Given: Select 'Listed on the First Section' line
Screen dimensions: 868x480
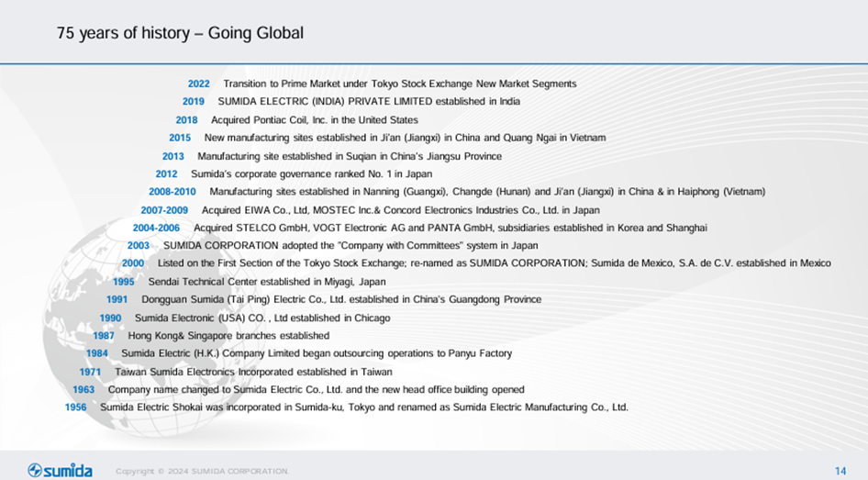Looking at the screenshot, I should point(495,263).
